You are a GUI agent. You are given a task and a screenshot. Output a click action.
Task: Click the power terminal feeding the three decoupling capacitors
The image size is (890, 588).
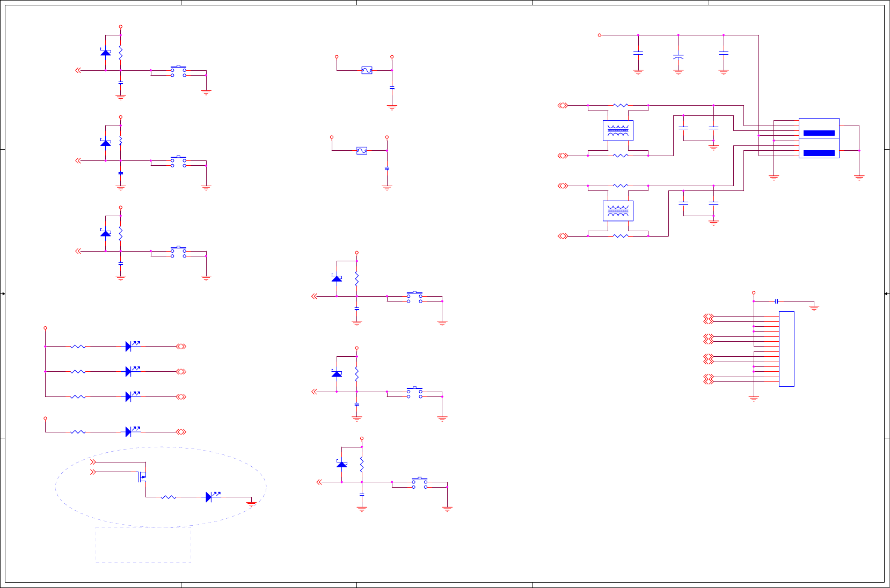pos(600,35)
